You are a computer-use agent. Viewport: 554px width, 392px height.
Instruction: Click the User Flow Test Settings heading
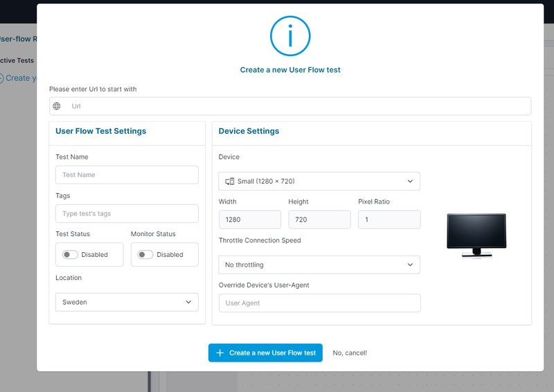(x=100, y=131)
